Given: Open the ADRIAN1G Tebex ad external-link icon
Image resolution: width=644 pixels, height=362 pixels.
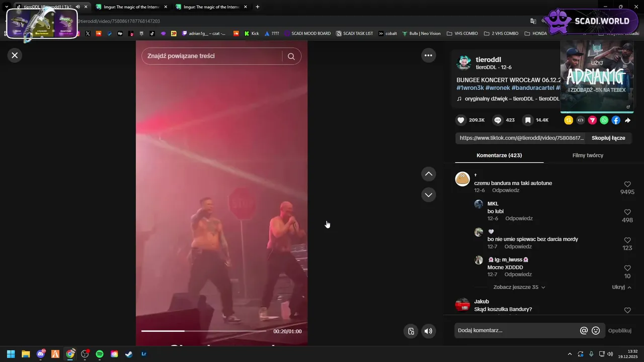Looking at the screenshot, I should pyautogui.click(x=628, y=107).
